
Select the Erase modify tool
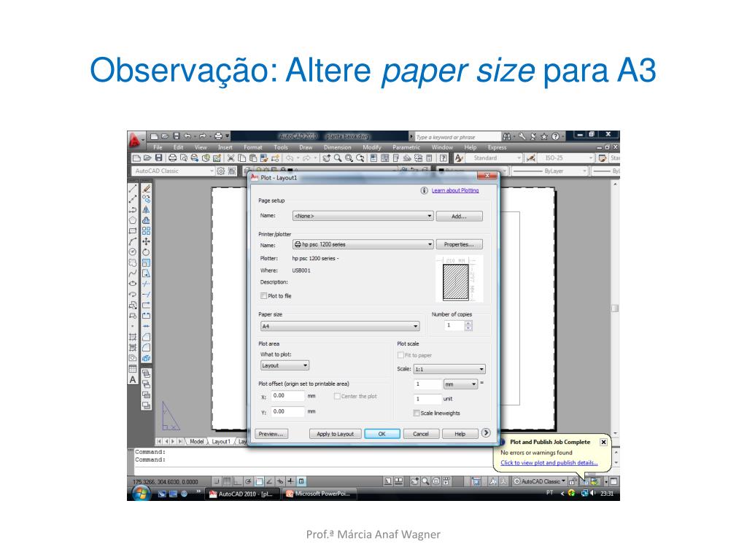[146, 189]
